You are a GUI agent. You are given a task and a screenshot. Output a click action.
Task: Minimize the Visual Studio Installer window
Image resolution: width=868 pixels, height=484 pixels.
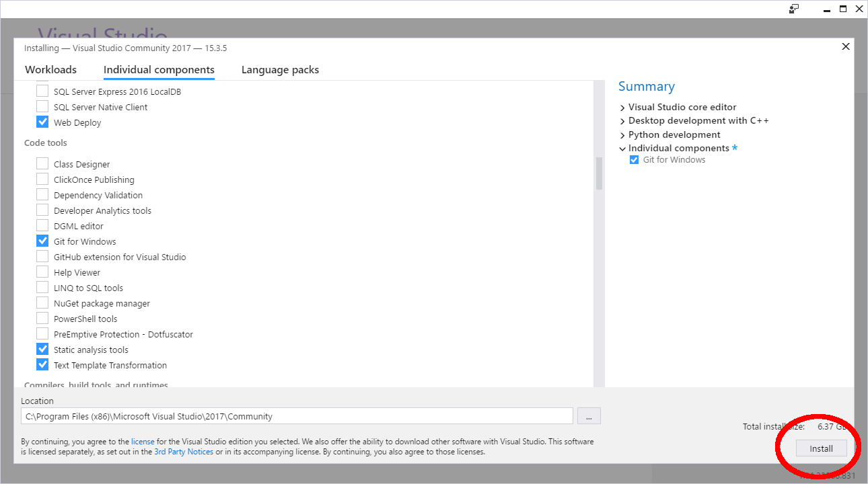826,9
